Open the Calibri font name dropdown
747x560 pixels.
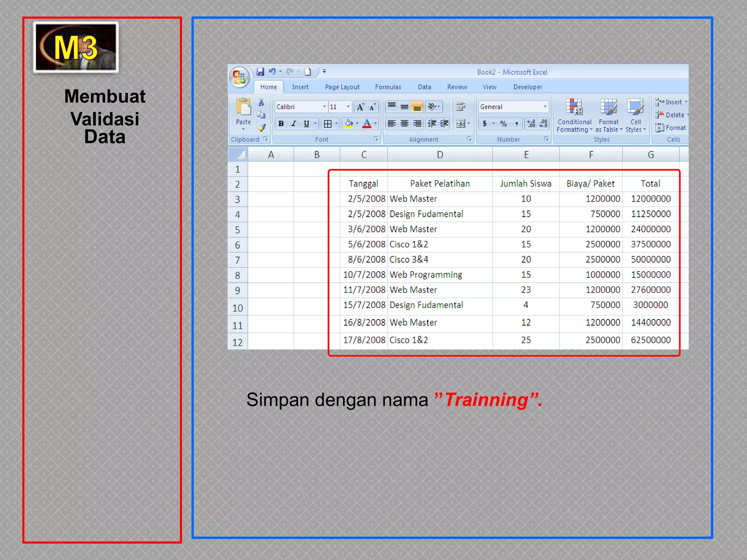coord(324,107)
